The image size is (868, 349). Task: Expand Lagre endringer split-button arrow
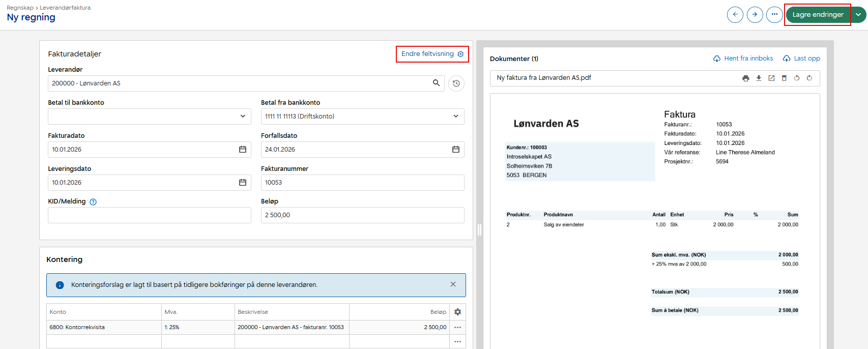click(858, 15)
